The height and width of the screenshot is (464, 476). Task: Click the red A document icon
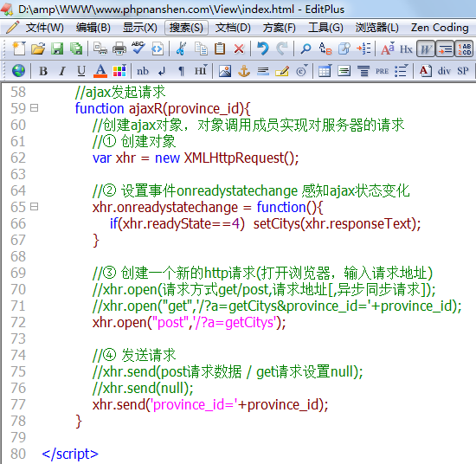[425, 71]
